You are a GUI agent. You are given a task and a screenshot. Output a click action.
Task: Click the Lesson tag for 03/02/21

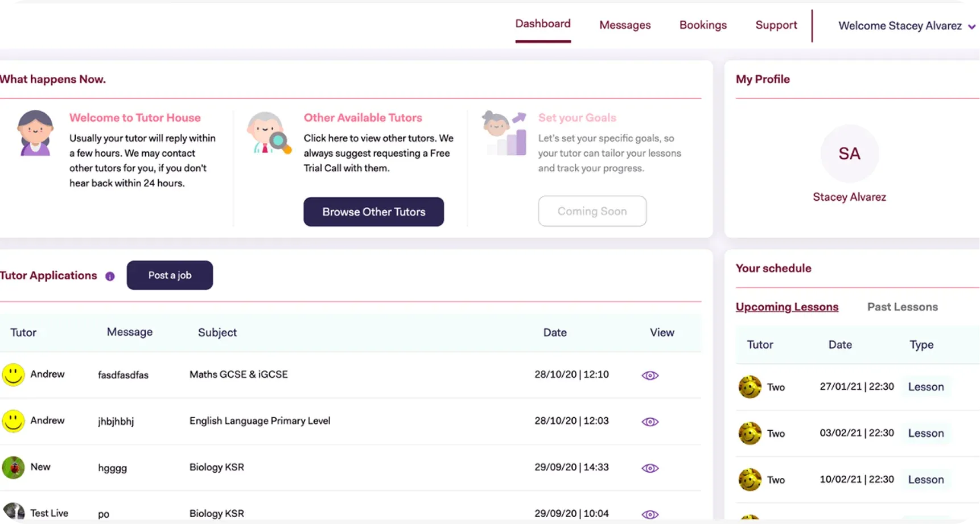pos(925,434)
